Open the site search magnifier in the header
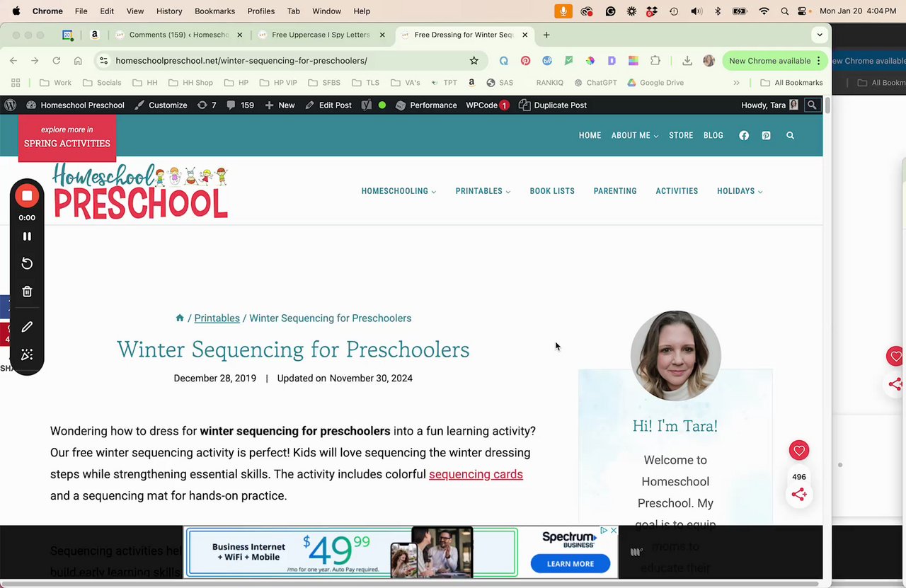Image resolution: width=906 pixels, height=588 pixels. tap(790, 135)
